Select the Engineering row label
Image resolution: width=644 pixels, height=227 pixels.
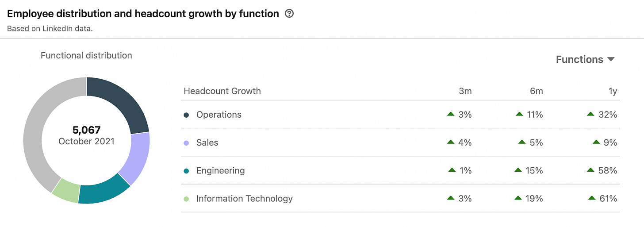tap(220, 170)
